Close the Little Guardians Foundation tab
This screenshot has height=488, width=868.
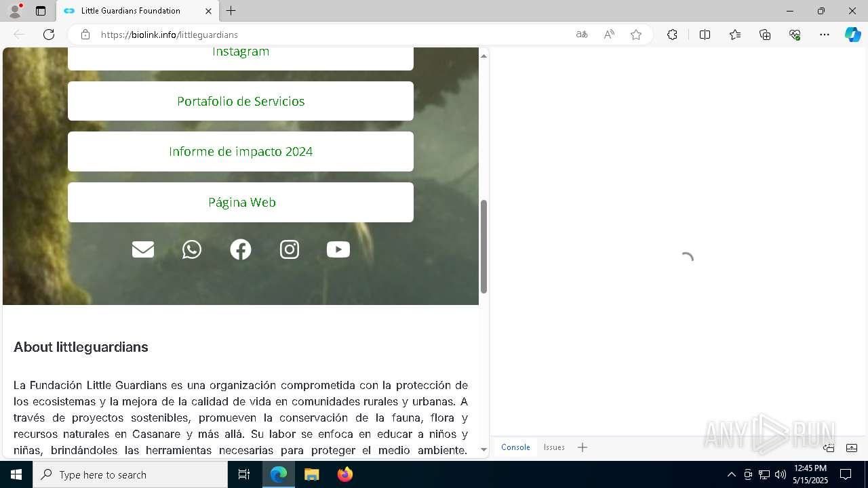coord(208,11)
